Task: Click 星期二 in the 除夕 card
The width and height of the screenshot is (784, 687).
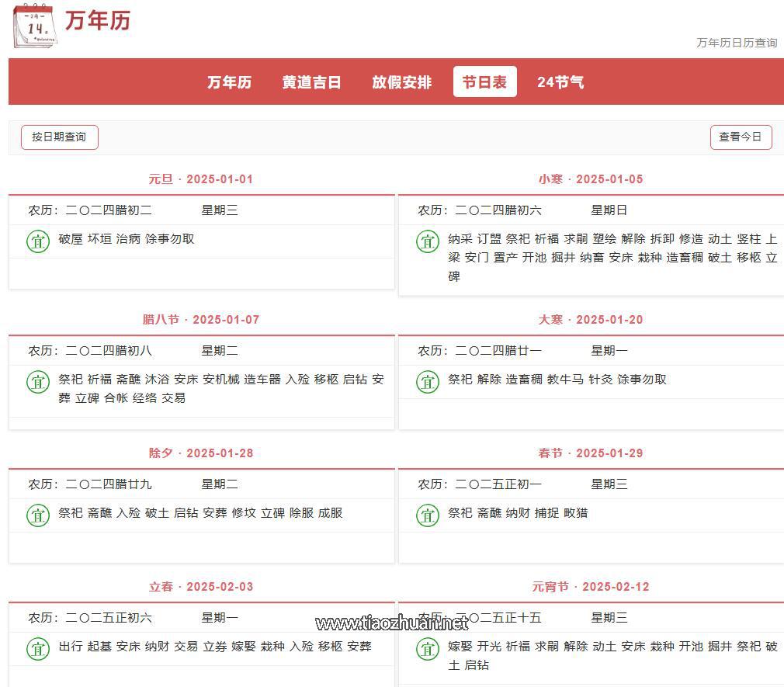Action: click(220, 484)
